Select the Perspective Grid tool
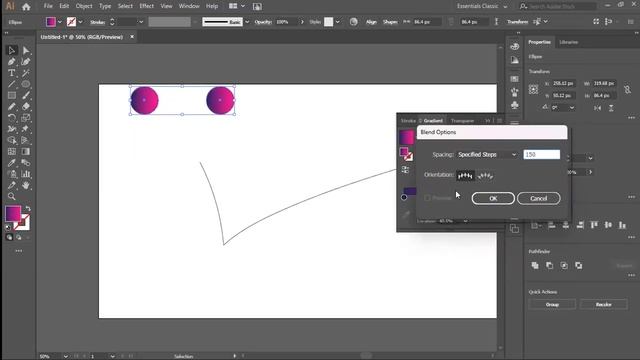 (x=26, y=140)
